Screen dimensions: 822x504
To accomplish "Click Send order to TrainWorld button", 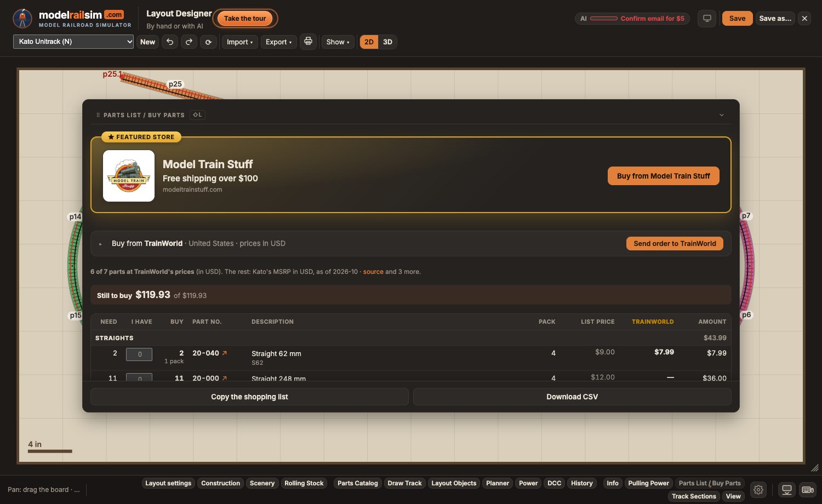I will (x=675, y=244).
